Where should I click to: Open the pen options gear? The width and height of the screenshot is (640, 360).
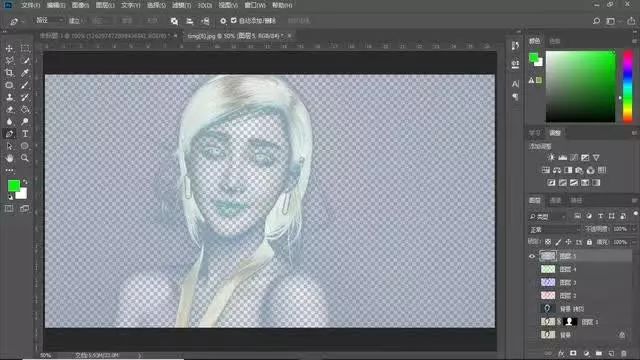tap(223, 21)
